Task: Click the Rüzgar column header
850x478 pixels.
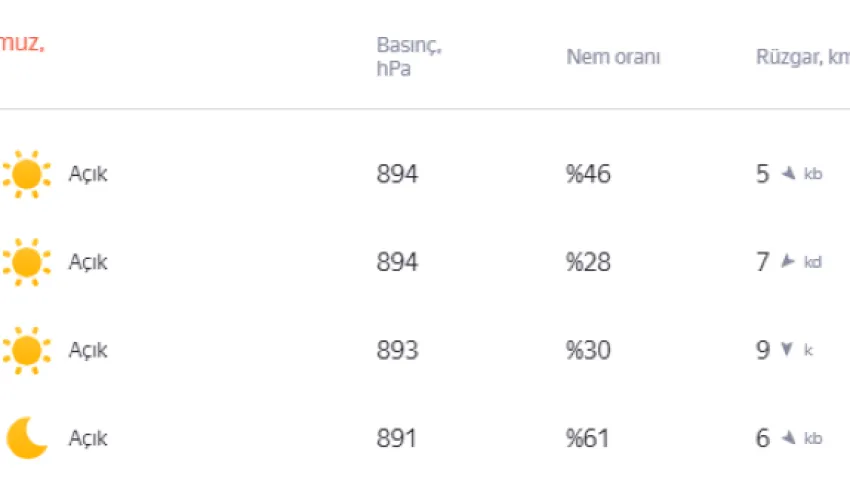Action: pyautogui.click(x=802, y=57)
